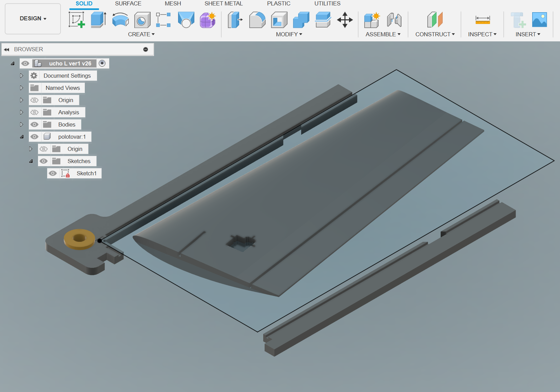The image size is (560, 392).
Task: Activate the ucho L ver1 v26 radio button
Action: (x=102, y=63)
